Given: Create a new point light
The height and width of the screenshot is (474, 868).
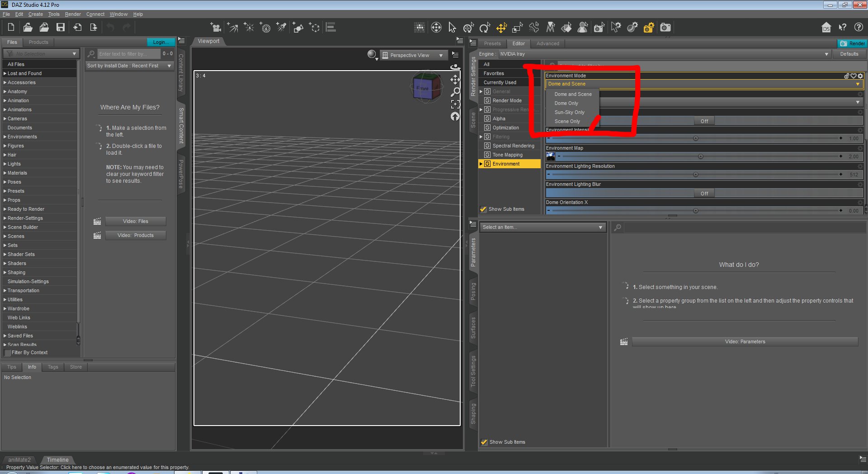Looking at the screenshot, I should tap(249, 28).
